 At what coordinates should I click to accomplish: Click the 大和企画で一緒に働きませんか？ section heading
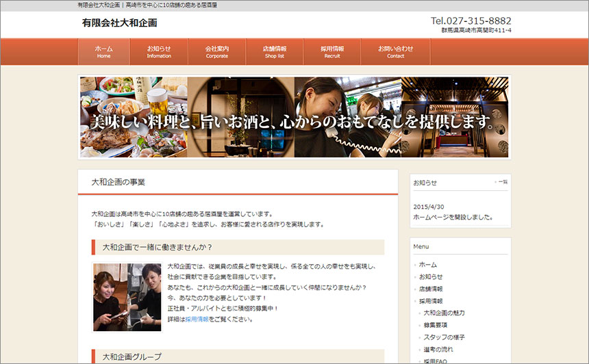point(158,247)
